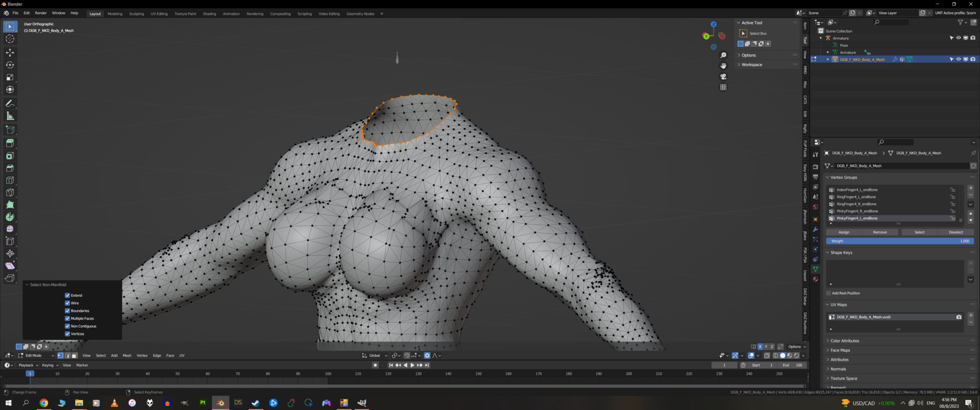Open the Edit Mode dropdown

tap(36, 355)
